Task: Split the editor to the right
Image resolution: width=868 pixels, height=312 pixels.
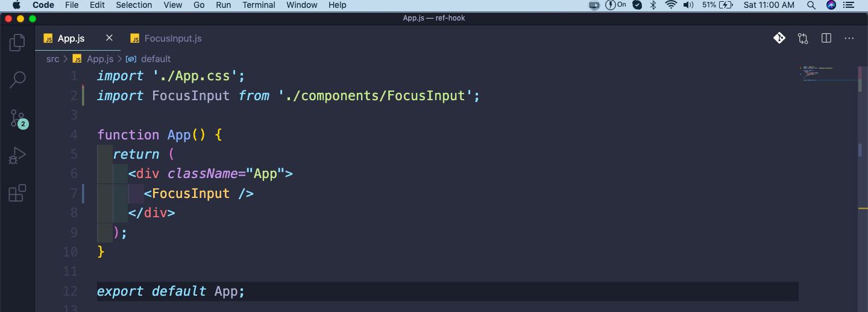Action: [826, 38]
